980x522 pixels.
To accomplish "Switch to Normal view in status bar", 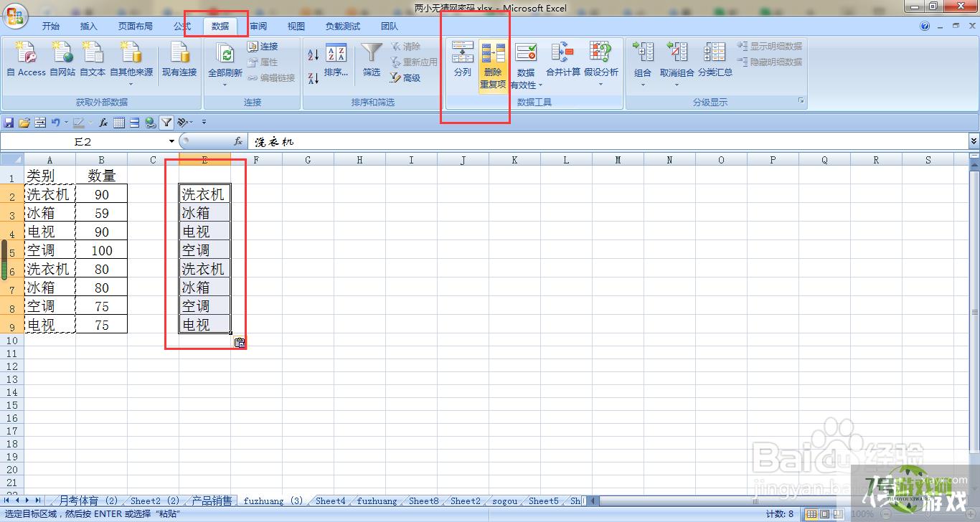I will 811,514.
